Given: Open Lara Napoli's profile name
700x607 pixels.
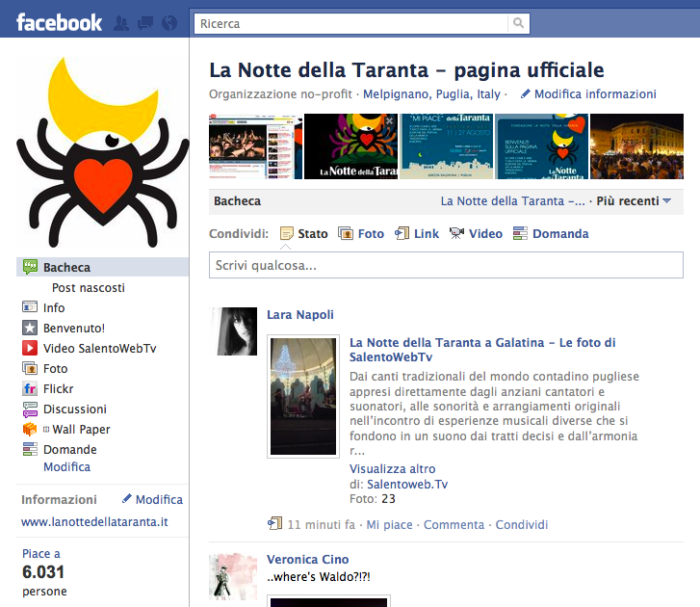Looking at the screenshot, I should pyautogui.click(x=300, y=315).
